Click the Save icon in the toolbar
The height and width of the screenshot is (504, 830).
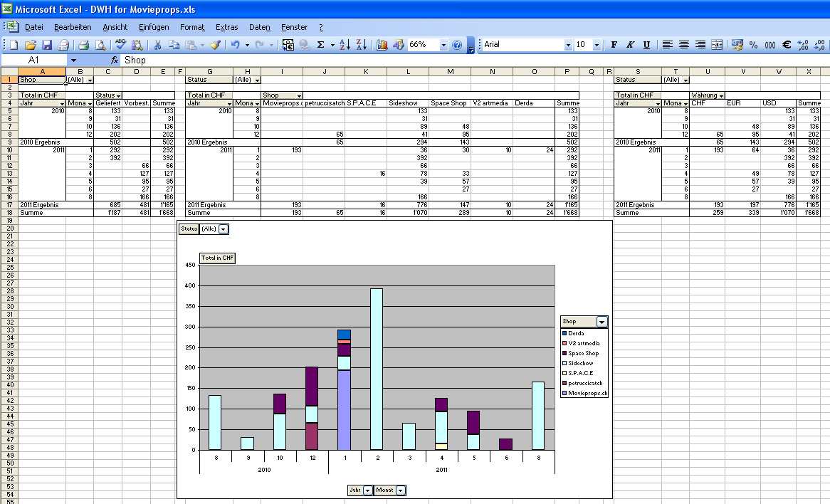(47, 45)
